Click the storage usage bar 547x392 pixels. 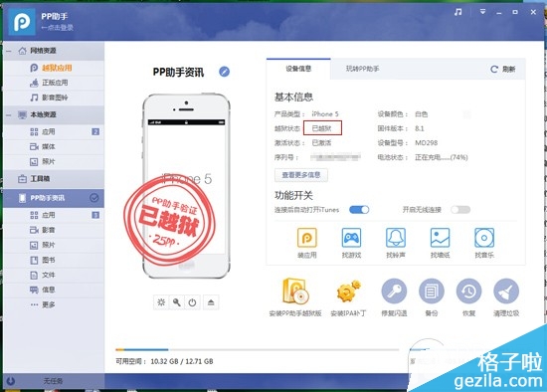258,349
